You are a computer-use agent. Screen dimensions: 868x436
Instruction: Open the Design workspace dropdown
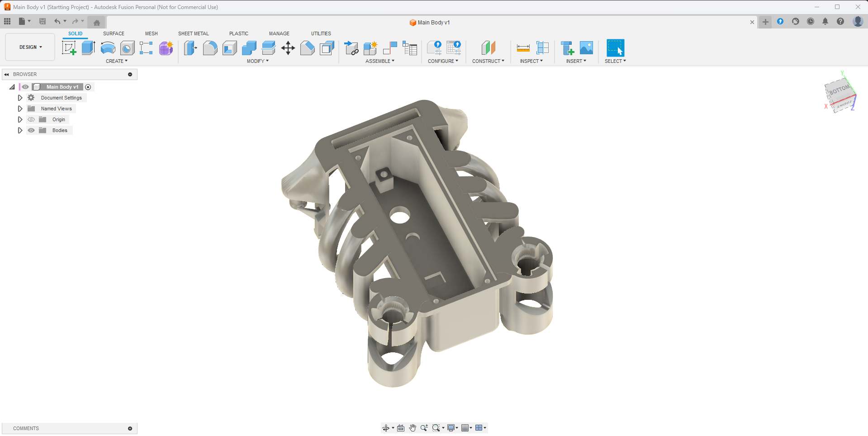[x=30, y=47]
